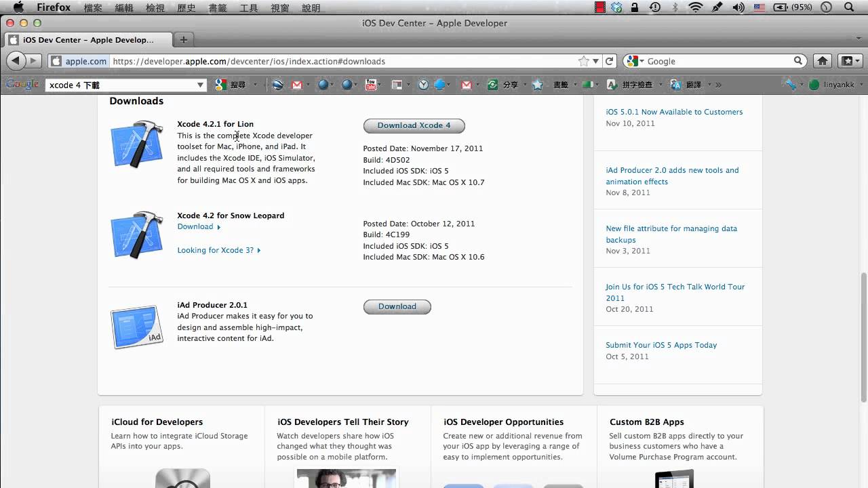This screenshot has width=868, height=488.
Task: Open the 編輯 (Edit) menu
Action: (x=124, y=7)
